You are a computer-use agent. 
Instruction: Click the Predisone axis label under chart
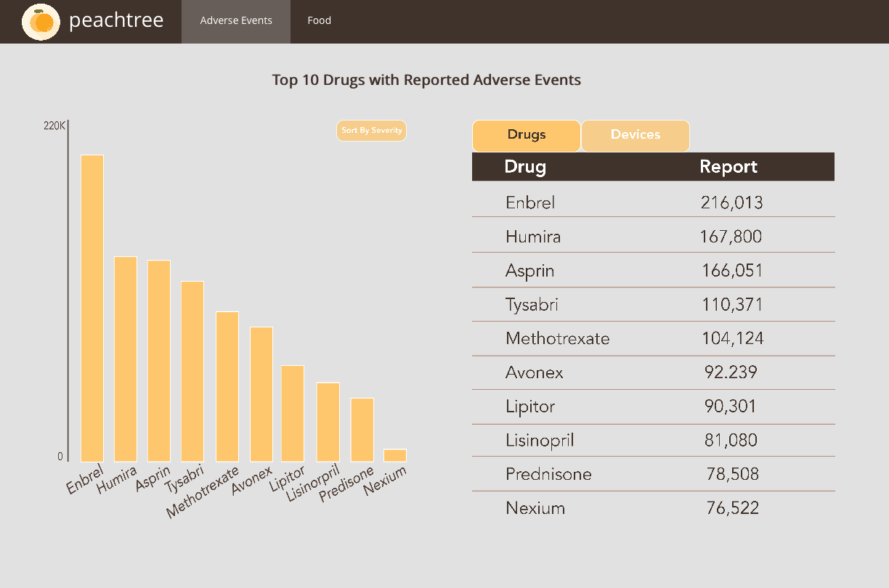coord(346,484)
